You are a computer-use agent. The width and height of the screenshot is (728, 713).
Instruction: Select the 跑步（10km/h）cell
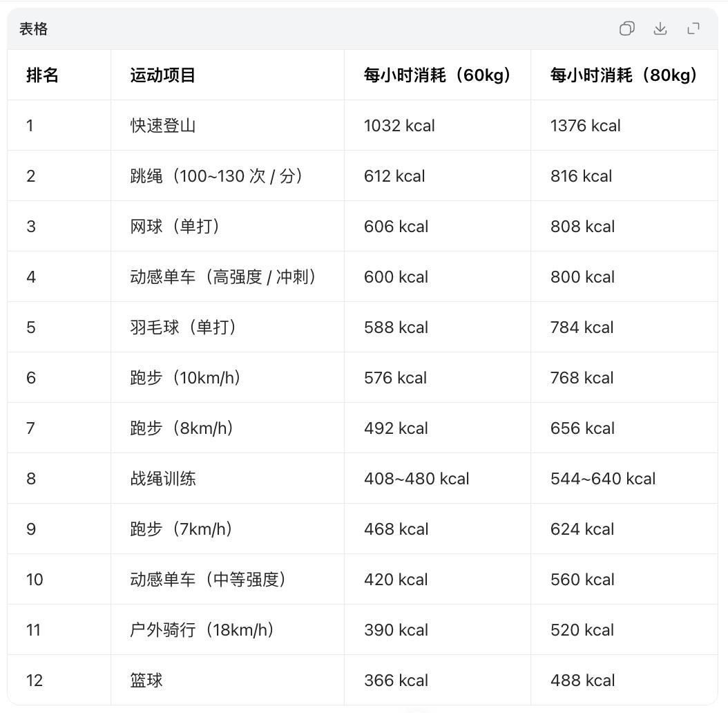[x=185, y=378]
